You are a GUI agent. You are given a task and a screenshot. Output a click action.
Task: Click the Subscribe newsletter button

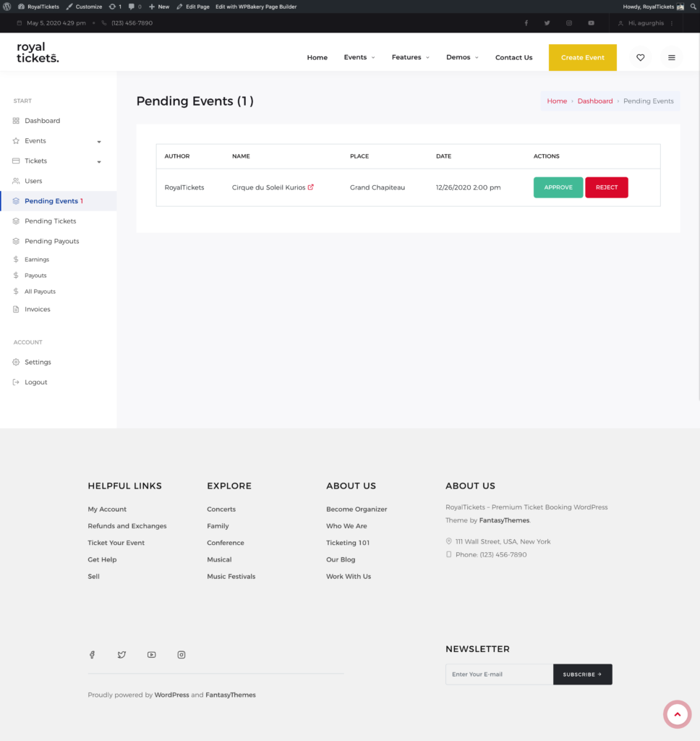(x=582, y=674)
